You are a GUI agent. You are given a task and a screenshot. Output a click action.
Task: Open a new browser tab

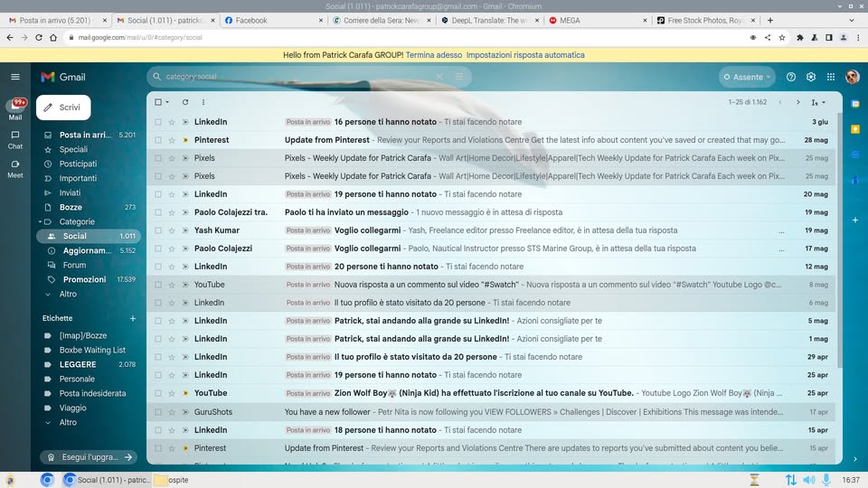(770, 20)
